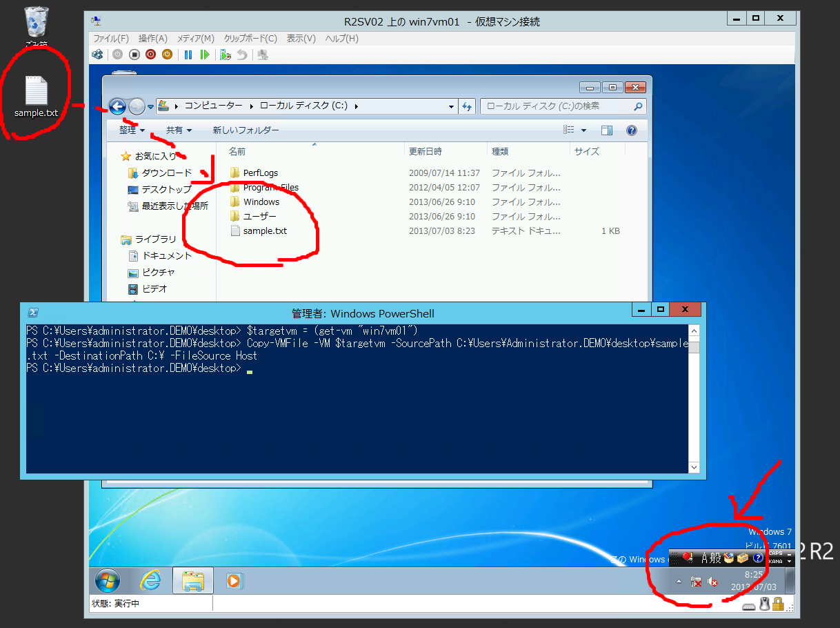Click the PowerShell scrollbar down arrow

[694, 467]
